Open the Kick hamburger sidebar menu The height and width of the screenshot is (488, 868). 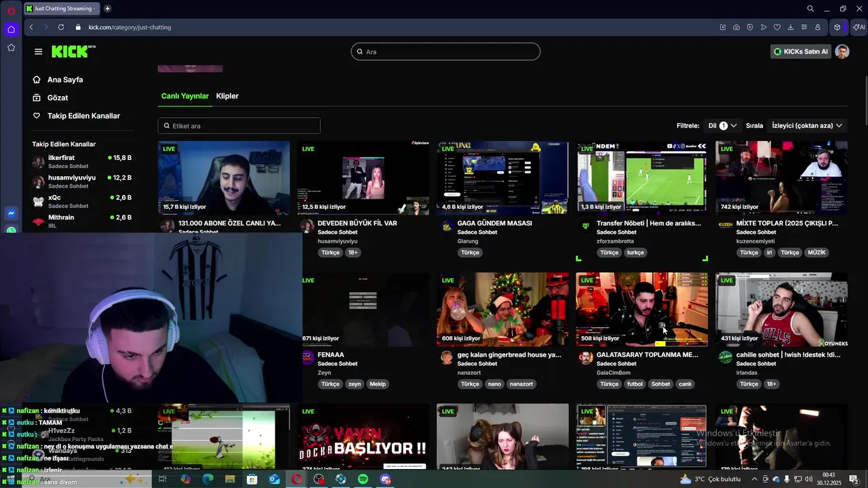(38, 52)
